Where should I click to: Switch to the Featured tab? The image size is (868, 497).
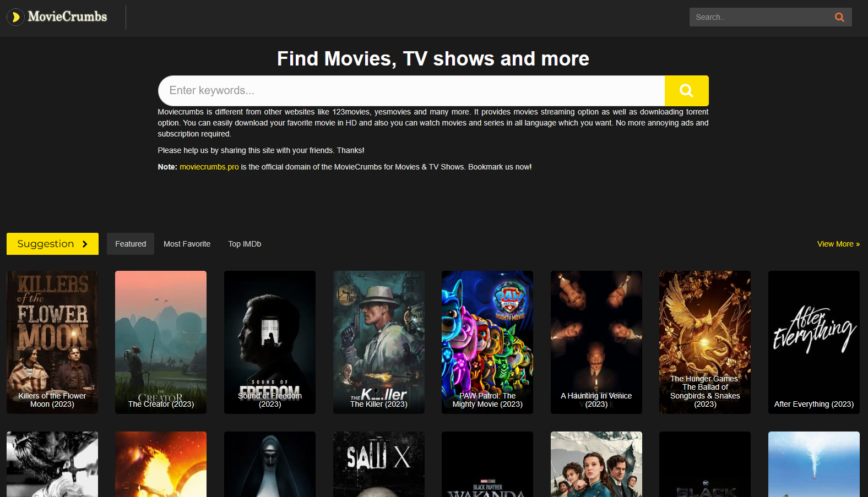click(x=131, y=244)
